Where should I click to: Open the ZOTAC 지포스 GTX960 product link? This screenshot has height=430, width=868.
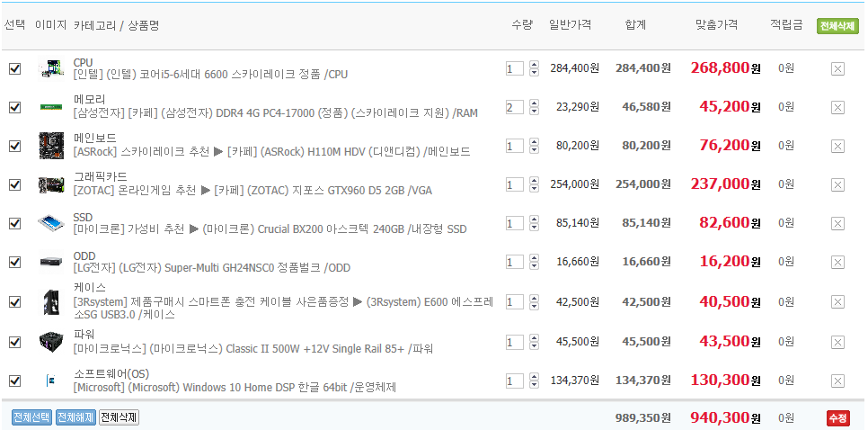(252, 191)
